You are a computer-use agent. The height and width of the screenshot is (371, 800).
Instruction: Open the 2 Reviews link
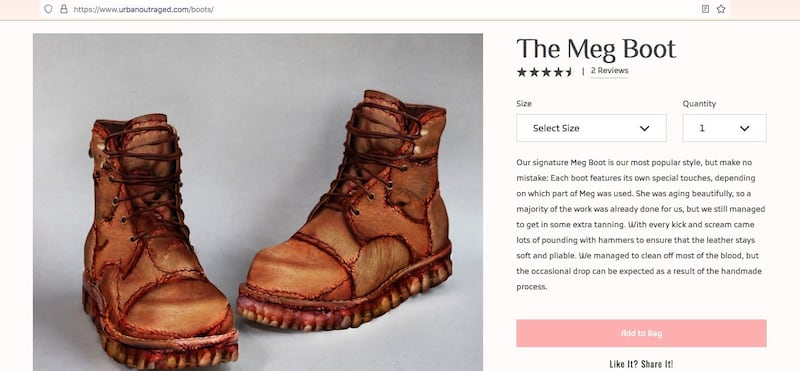[610, 71]
